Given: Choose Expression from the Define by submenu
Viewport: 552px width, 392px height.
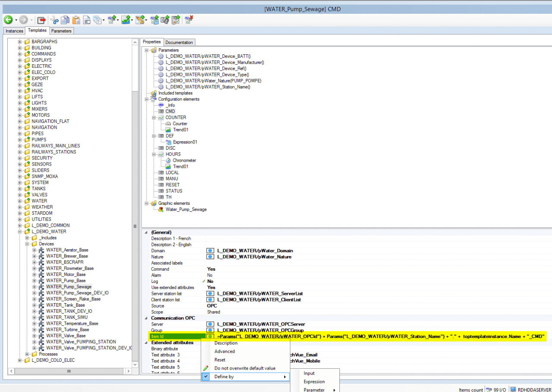Looking at the screenshot, I should tap(314, 382).
